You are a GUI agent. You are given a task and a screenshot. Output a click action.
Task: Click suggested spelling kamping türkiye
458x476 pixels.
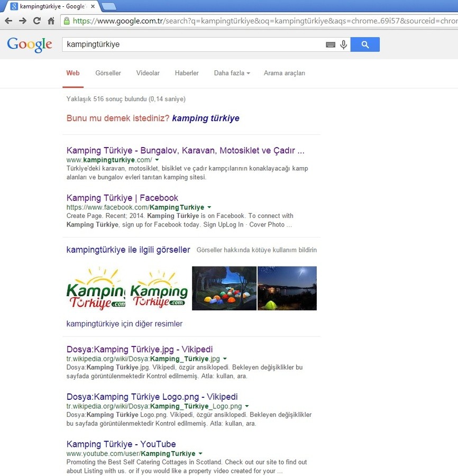206,118
